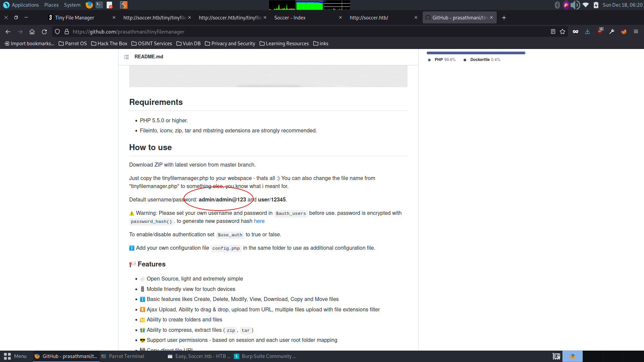The image size is (644, 362).
Task: Toggle the Wi-Fi network indicator
Action: point(586,5)
